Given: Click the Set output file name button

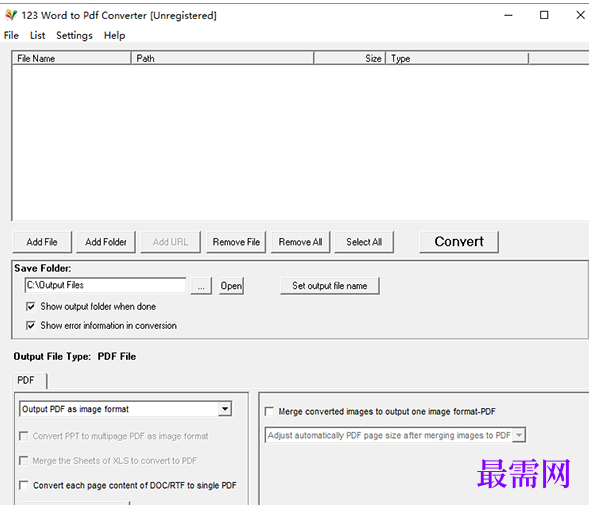Looking at the screenshot, I should pyautogui.click(x=330, y=286).
